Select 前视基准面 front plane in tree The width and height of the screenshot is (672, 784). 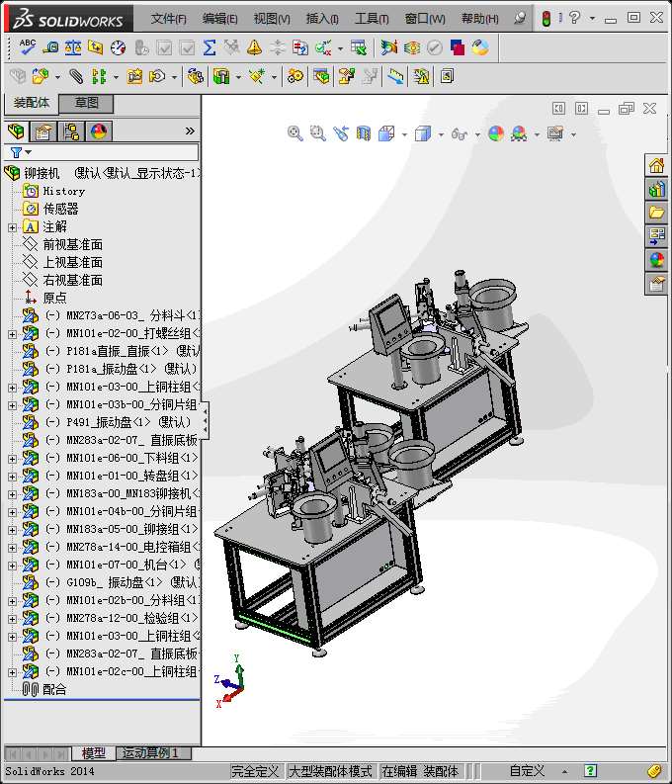click(x=72, y=244)
